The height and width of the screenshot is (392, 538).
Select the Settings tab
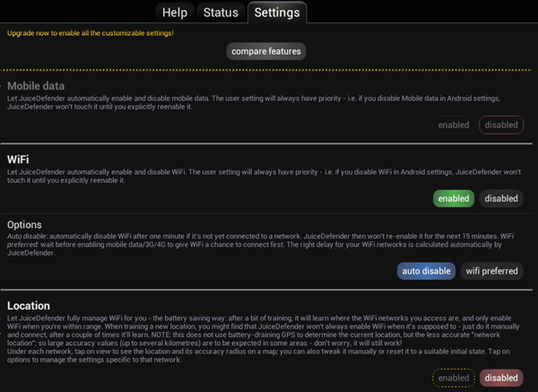[x=277, y=13]
